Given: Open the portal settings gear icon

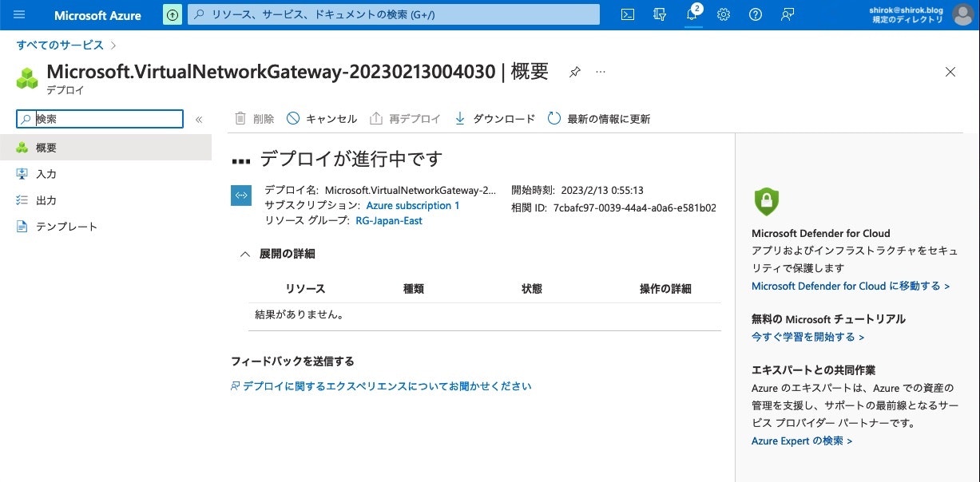Looking at the screenshot, I should [x=724, y=14].
